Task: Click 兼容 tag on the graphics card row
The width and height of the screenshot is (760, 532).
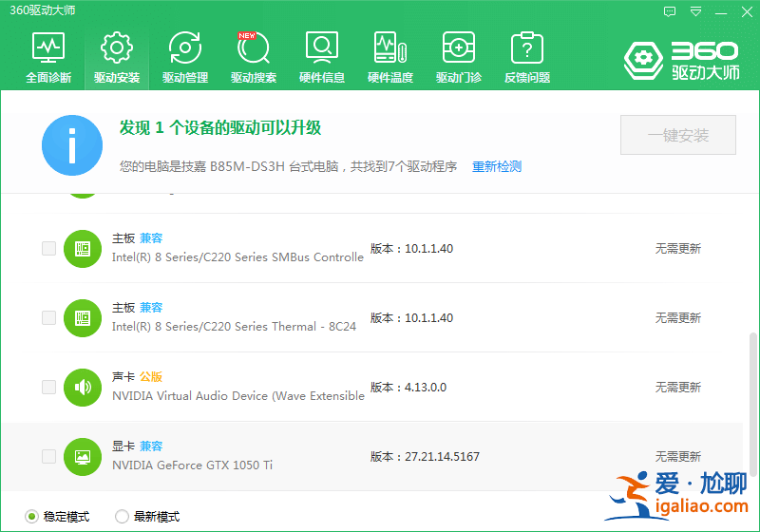Action: tap(151, 446)
